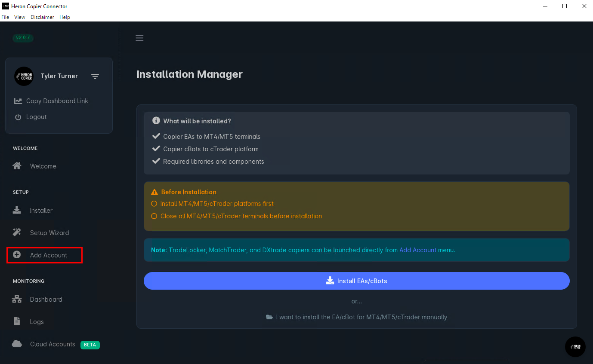Click the Heron Copier floating chat icon
The image size is (593, 364).
click(x=575, y=347)
